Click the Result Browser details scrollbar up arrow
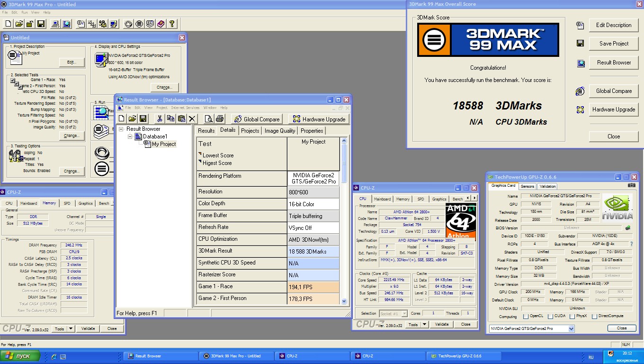 [344, 141]
